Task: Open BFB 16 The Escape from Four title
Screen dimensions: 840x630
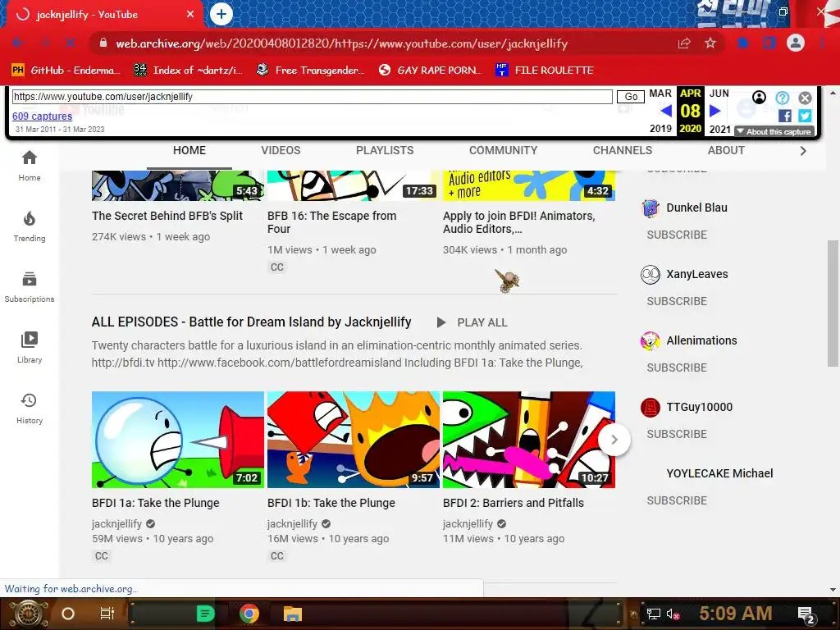Action: (331, 222)
